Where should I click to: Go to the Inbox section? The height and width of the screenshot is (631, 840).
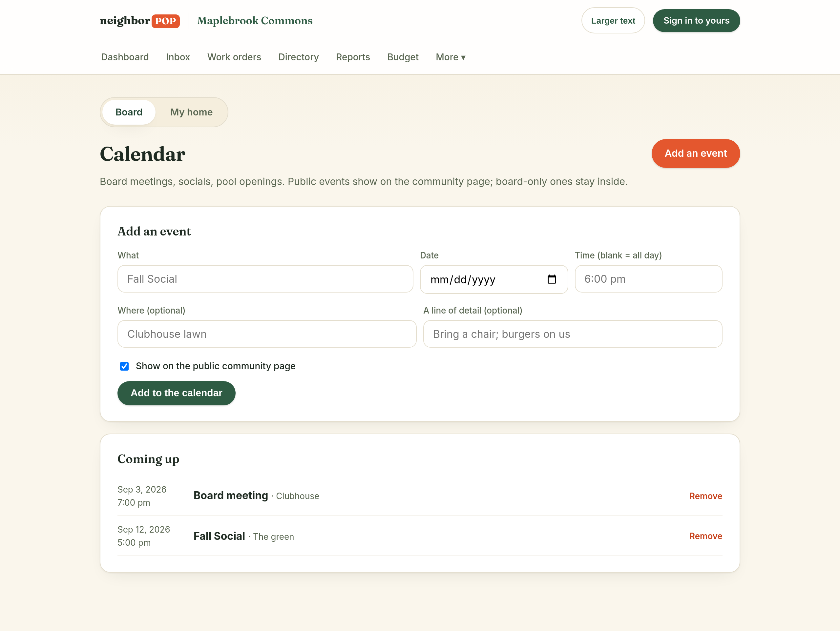(178, 57)
